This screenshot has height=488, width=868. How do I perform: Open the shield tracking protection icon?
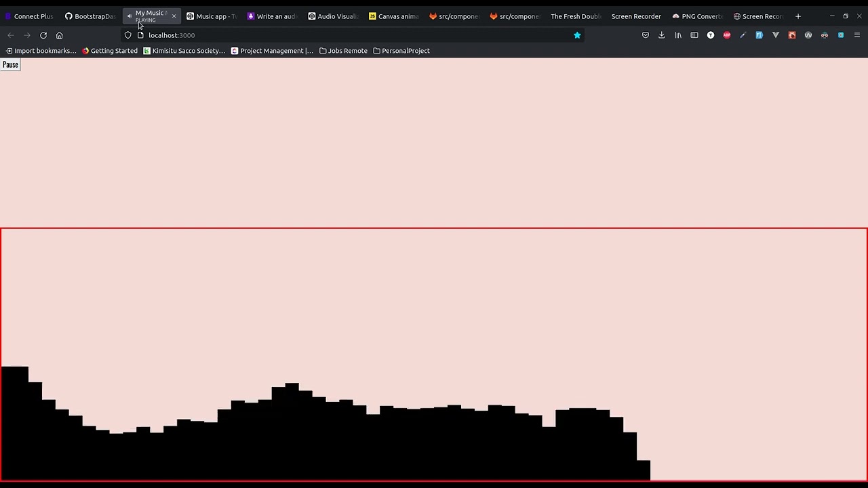(x=127, y=35)
